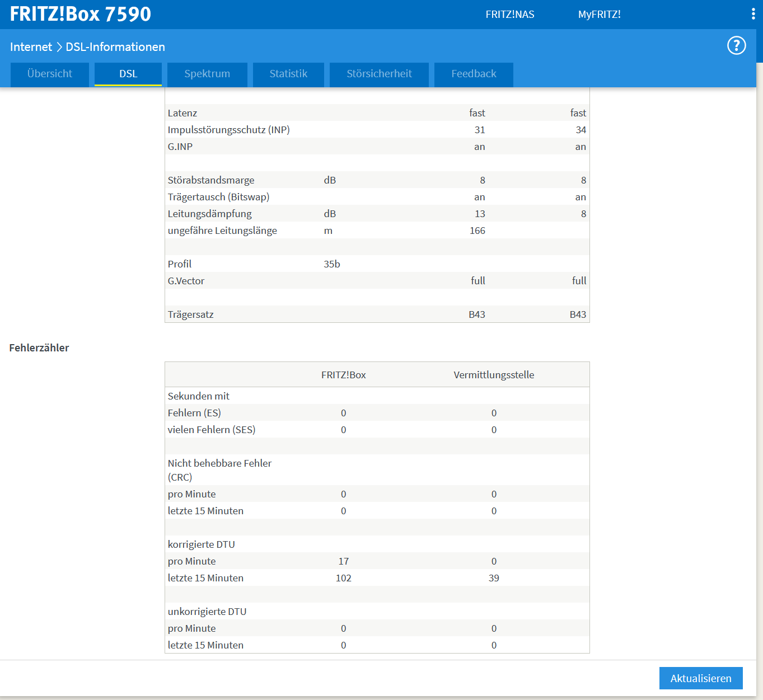Click the FRITZ!Box 7590 logo title
The image size is (763, 700).
81,14
